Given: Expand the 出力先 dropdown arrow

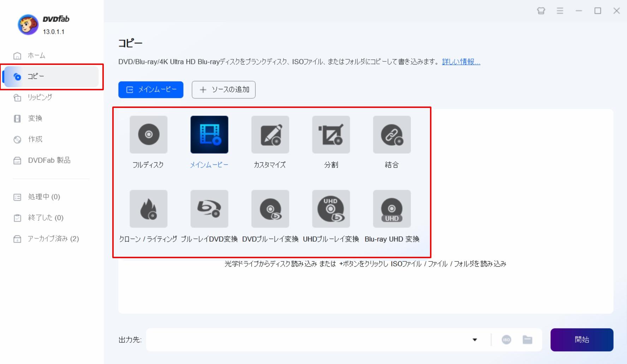Looking at the screenshot, I should (475, 340).
